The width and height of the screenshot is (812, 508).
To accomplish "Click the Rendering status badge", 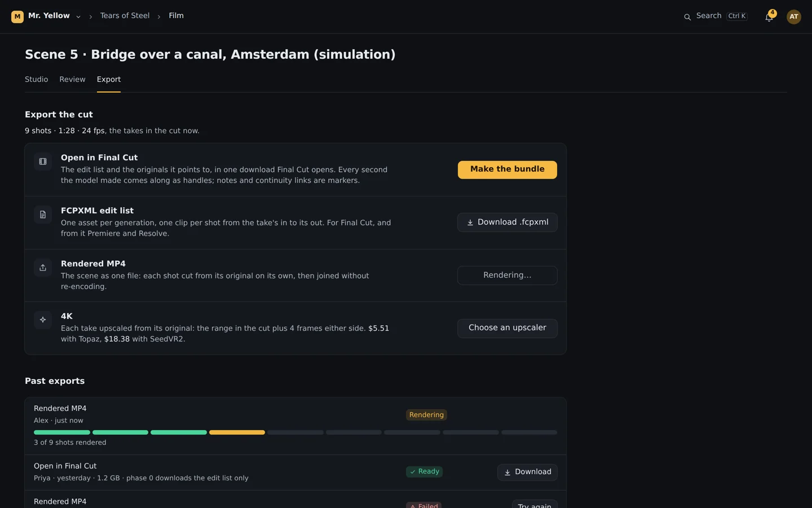I will coord(426,415).
